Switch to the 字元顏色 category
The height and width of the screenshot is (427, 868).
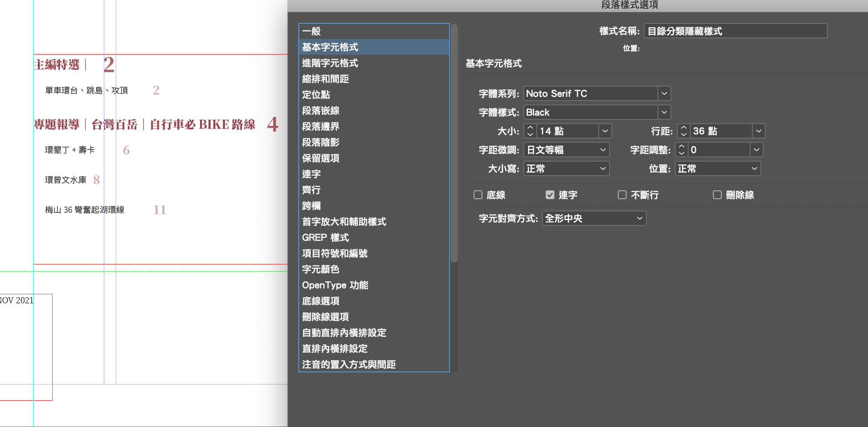click(x=320, y=269)
